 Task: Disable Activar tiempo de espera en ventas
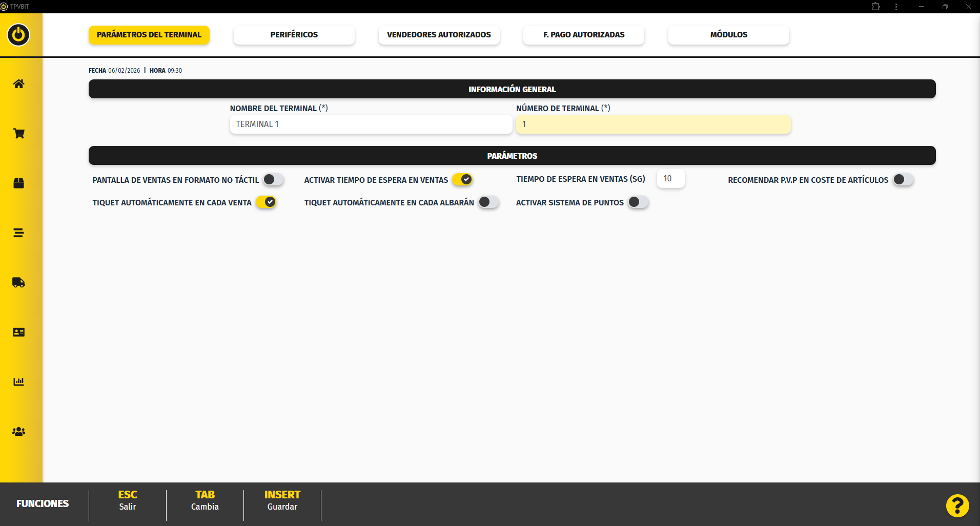462,180
